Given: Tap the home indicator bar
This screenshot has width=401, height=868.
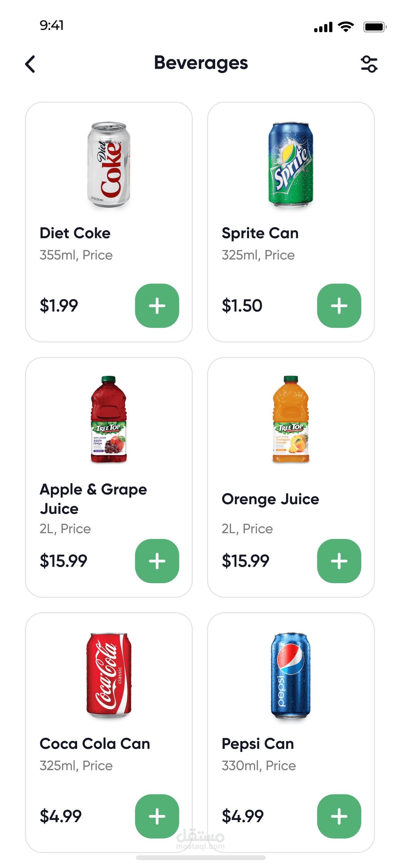Looking at the screenshot, I should tap(201, 858).
